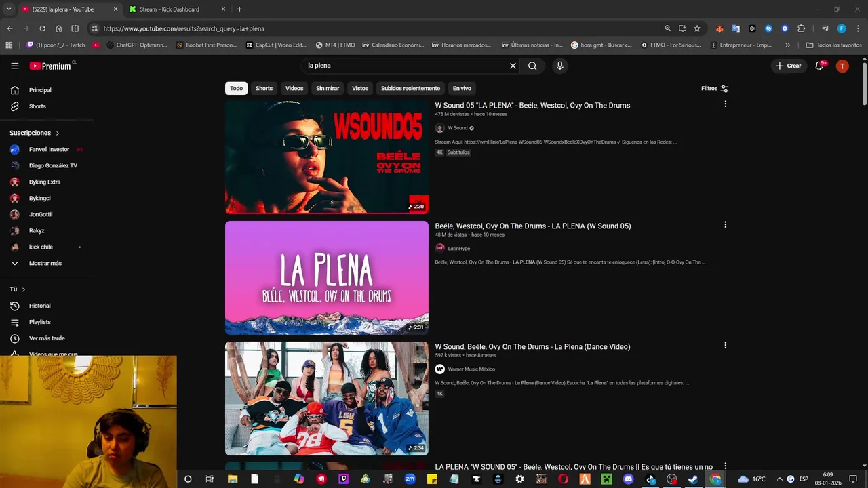Screen dimensions: 868x488
Task: Open the W Sound 05 "LA PLENA" video title
Action: point(532,106)
